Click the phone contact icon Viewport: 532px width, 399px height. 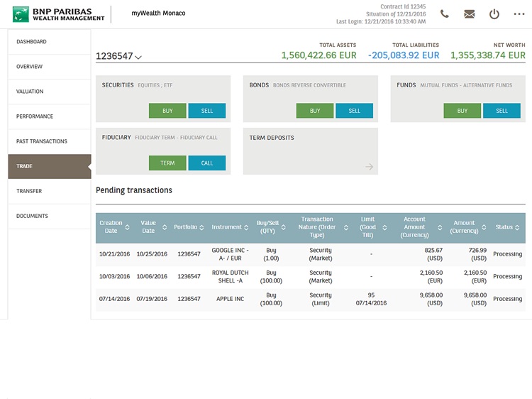pos(444,14)
